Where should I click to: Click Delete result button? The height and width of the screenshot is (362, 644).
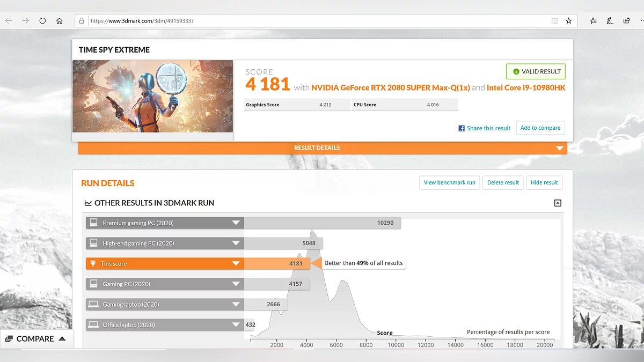(x=503, y=182)
